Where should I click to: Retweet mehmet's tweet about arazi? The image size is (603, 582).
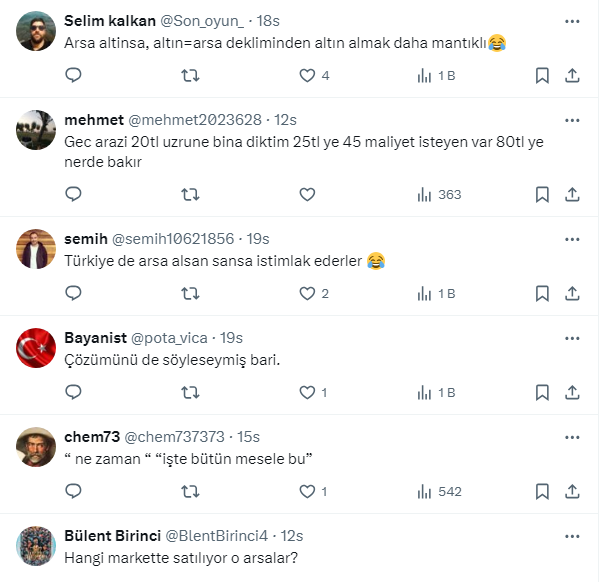coord(190,195)
